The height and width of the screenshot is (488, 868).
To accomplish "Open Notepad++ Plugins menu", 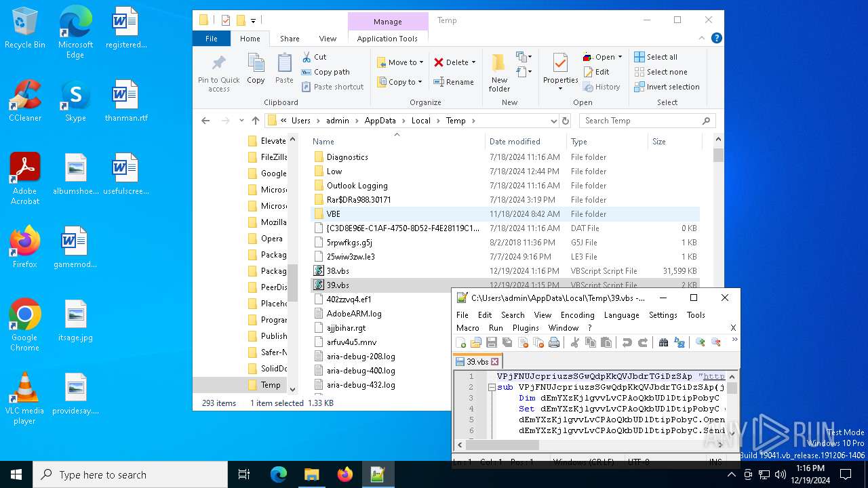I will coord(526,328).
